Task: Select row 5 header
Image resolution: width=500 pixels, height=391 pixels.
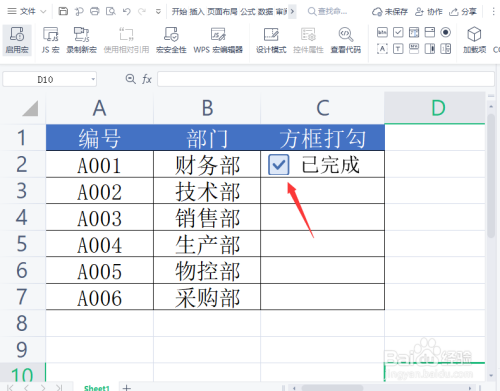Action: point(22,243)
